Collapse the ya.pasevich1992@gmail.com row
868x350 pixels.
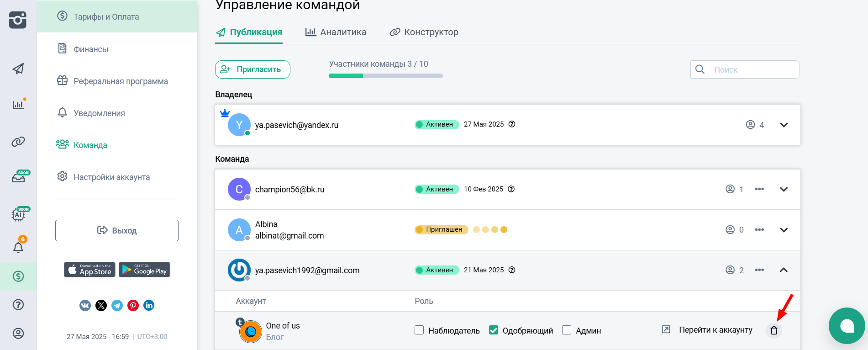pos(784,270)
